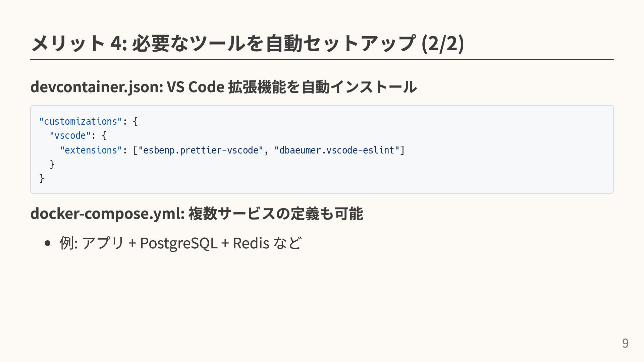Click the bullet dot before 例

(47, 243)
